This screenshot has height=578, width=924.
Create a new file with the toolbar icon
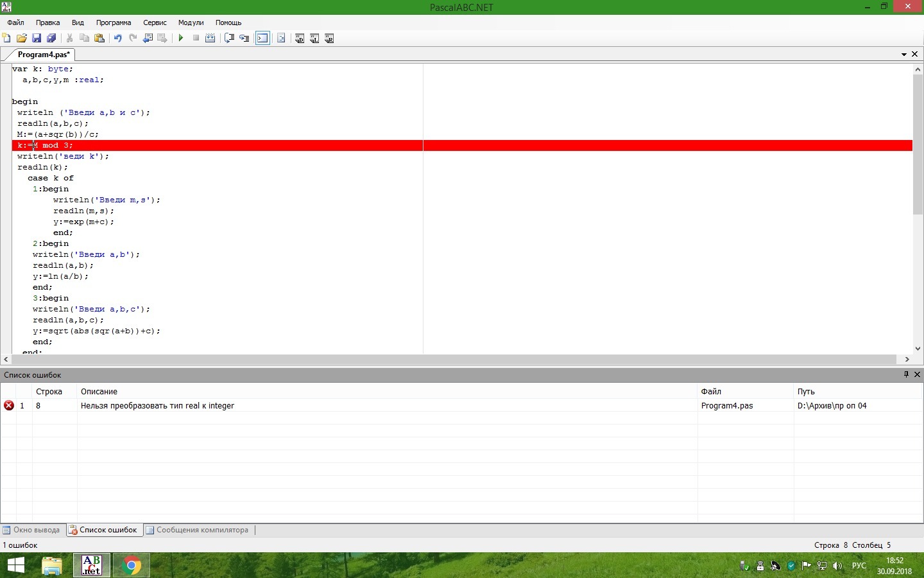point(7,39)
